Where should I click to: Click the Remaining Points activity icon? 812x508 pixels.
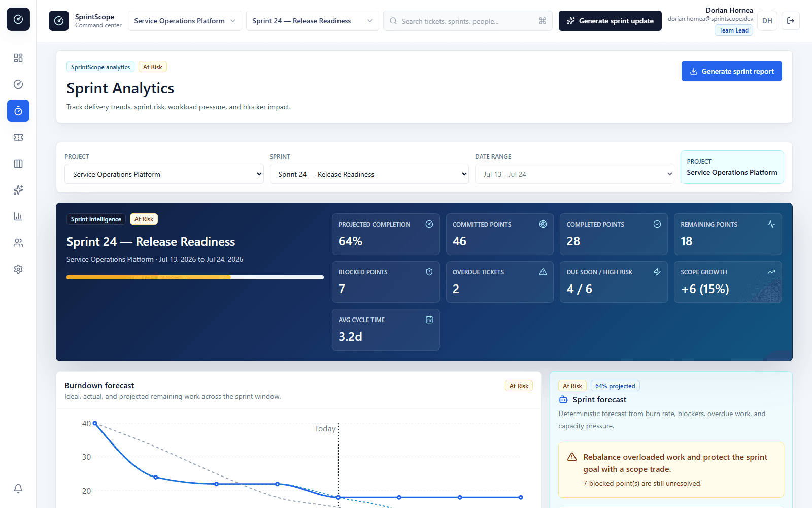[771, 224]
